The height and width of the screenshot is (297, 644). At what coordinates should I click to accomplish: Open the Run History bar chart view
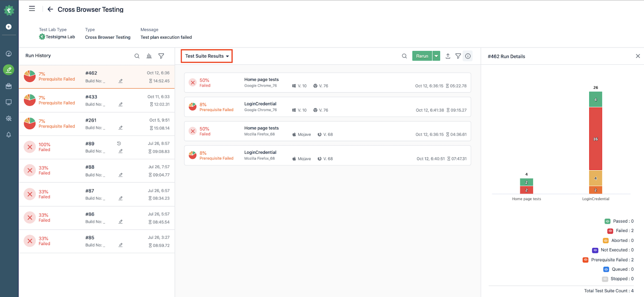tap(149, 56)
